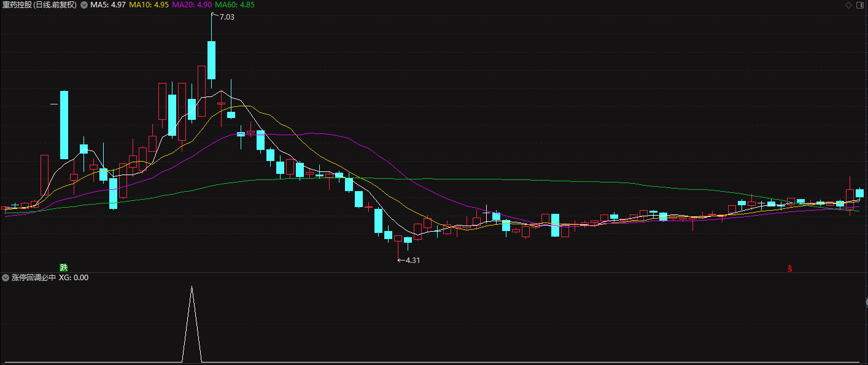Expand dropdown next to 重药控股 title
The width and height of the screenshot is (868, 365).
pos(84,5)
